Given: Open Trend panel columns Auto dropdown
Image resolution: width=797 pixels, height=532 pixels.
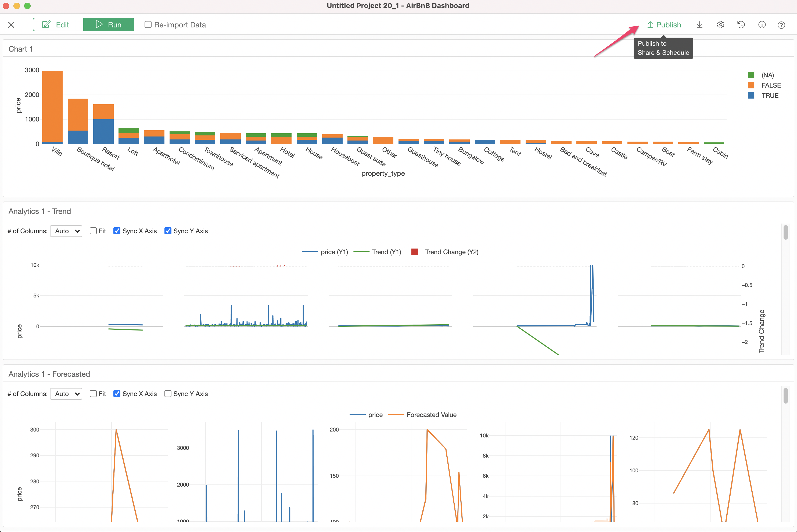Looking at the screenshot, I should [x=66, y=231].
